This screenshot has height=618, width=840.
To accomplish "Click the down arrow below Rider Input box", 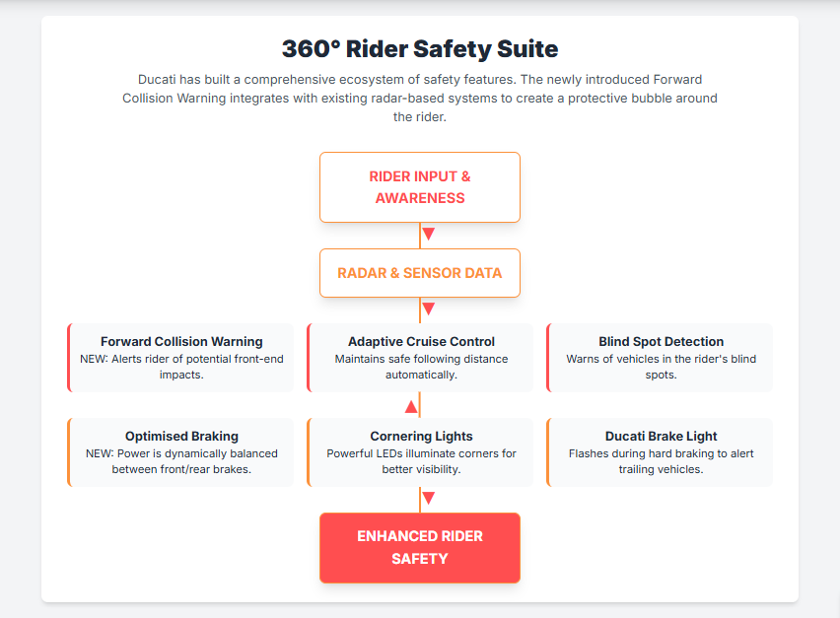I will pyautogui.click(x=428, y=235).
